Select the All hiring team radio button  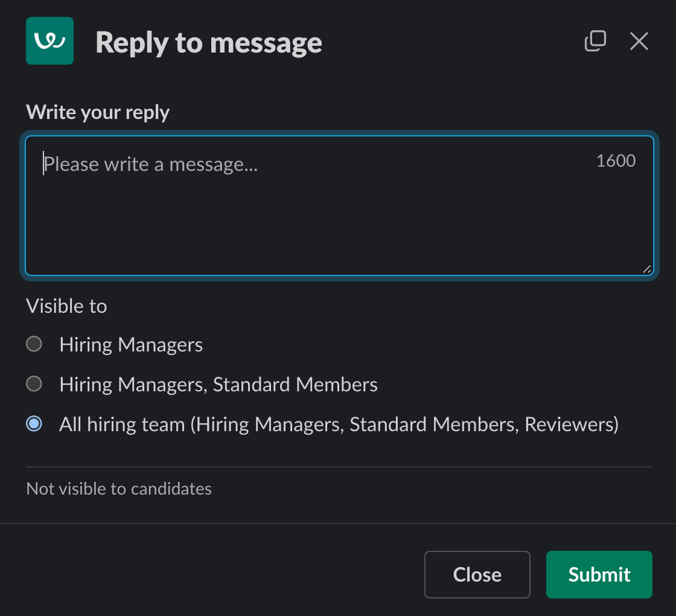point(34,423)
